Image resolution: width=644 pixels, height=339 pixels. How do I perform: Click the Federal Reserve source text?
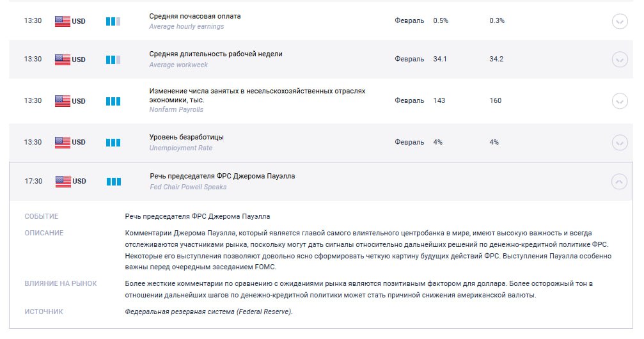[x=208, y=311]
